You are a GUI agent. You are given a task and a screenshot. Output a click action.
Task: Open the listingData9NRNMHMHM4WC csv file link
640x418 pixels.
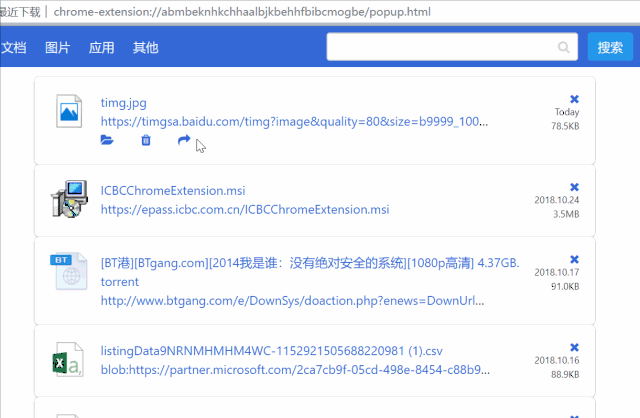pos(271,351)
